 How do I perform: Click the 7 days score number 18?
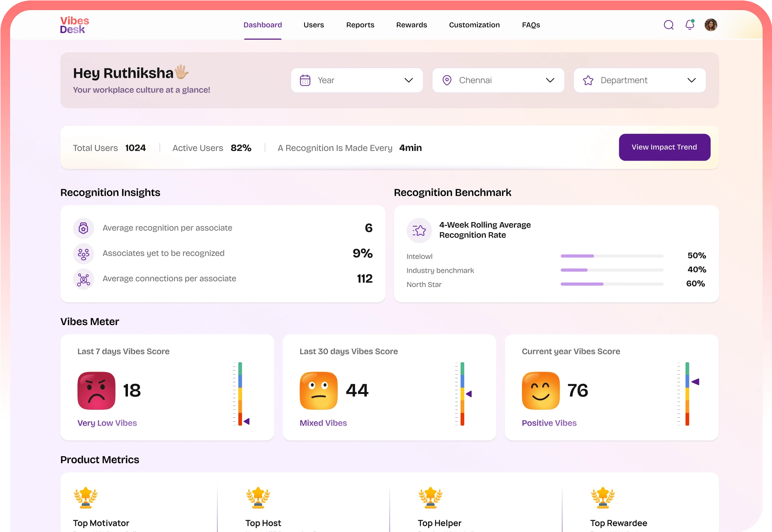click(x=132, y=390)
